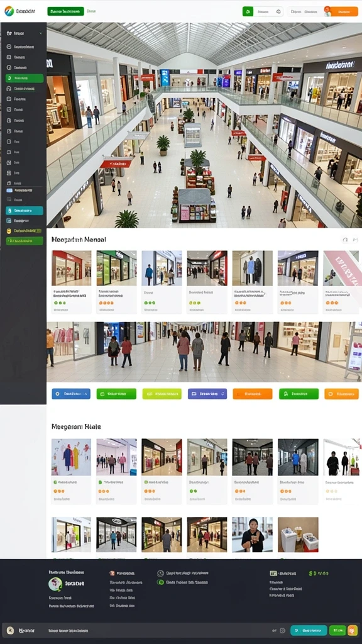Open the user avatar on the orange header button
The image size is (362, 644).
pyautogui.click(x=327, y=11)
